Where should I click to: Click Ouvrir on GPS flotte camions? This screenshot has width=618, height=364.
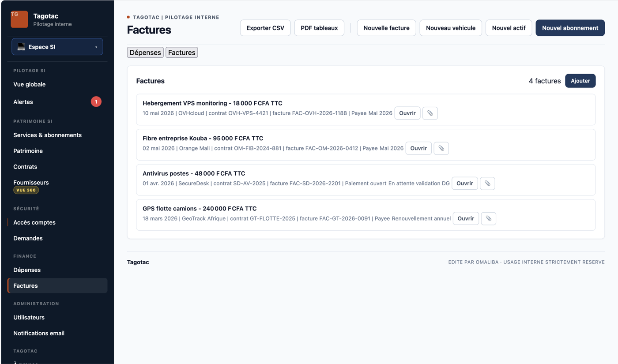tap(466, 218)
